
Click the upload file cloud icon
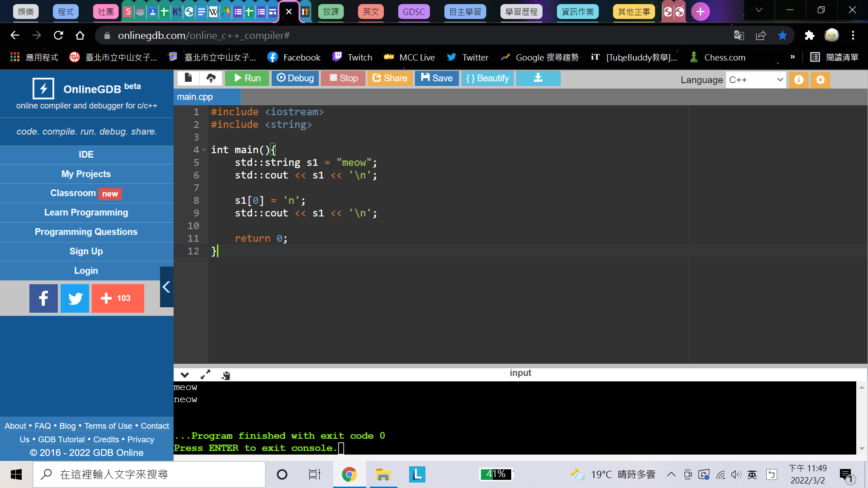(x=211, y=78)
